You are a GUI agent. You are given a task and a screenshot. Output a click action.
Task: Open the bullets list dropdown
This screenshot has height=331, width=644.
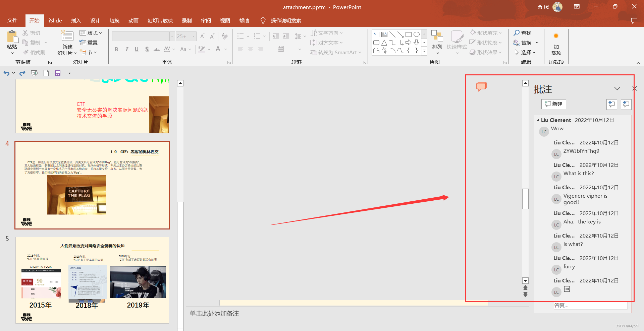(x=248, y=36)
